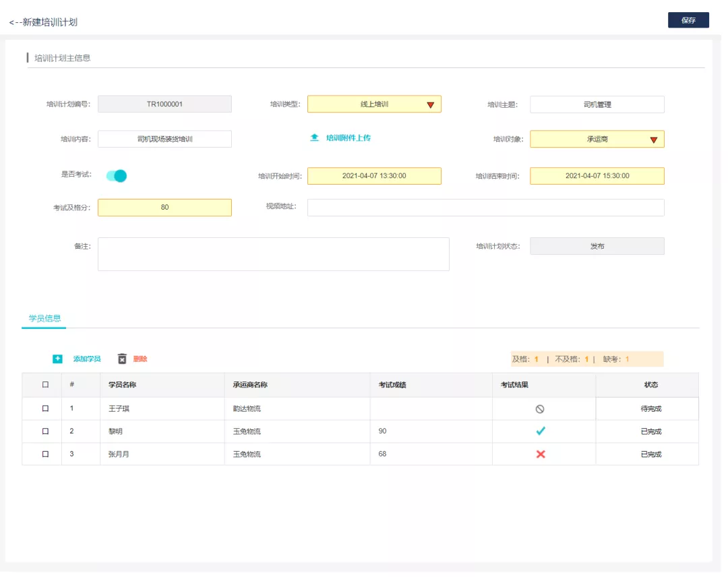Click the 培训附件上传 upload link

click(x=348, y=138)
